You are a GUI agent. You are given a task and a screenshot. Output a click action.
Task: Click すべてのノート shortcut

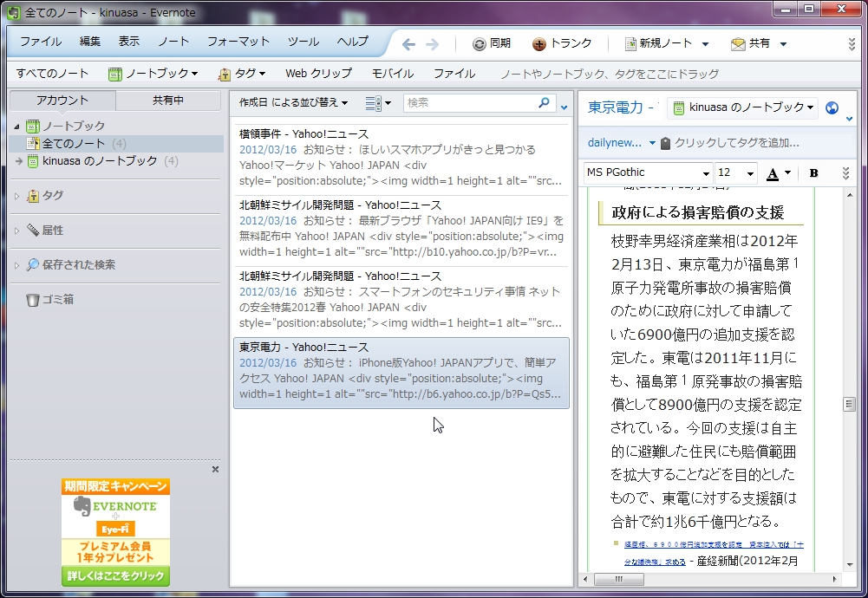click(52, 74)
